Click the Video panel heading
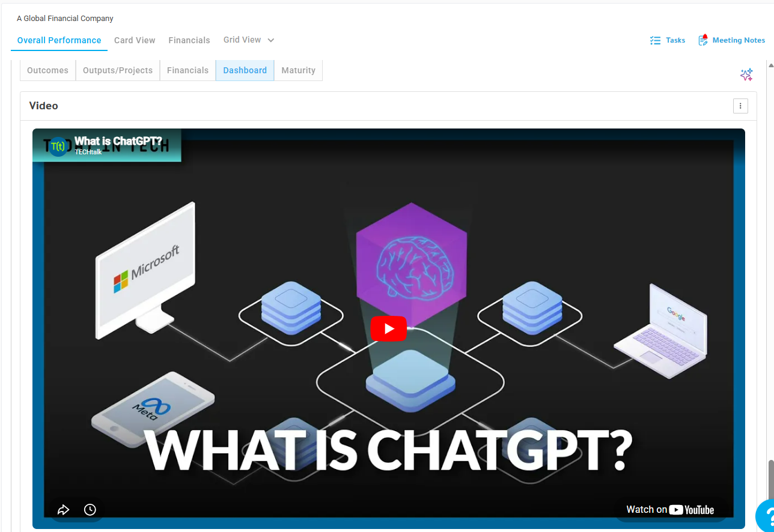This screenshot has height=532, width=774. tap(44, 106)
